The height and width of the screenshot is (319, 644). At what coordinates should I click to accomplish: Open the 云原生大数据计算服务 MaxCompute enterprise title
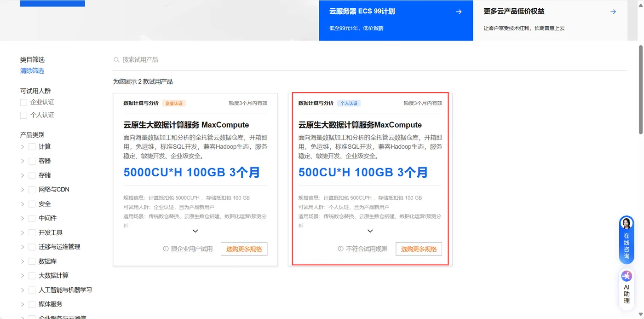(x=186, y=125)
